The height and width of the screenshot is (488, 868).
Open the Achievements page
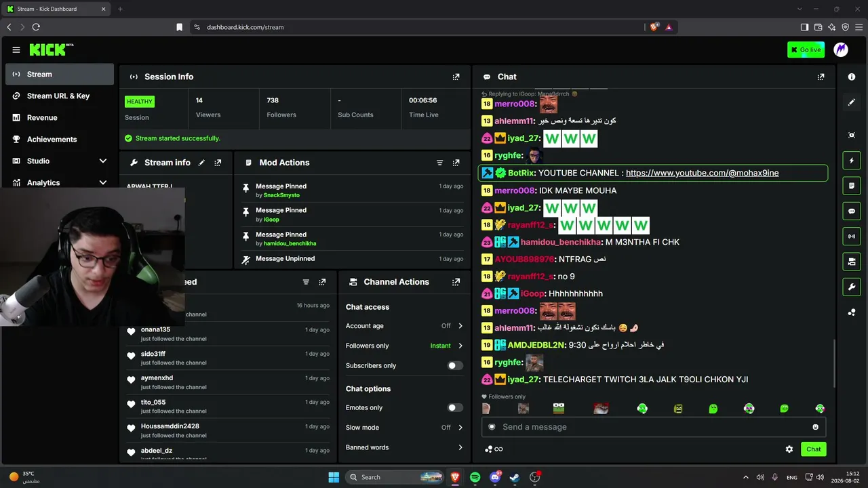60,140
